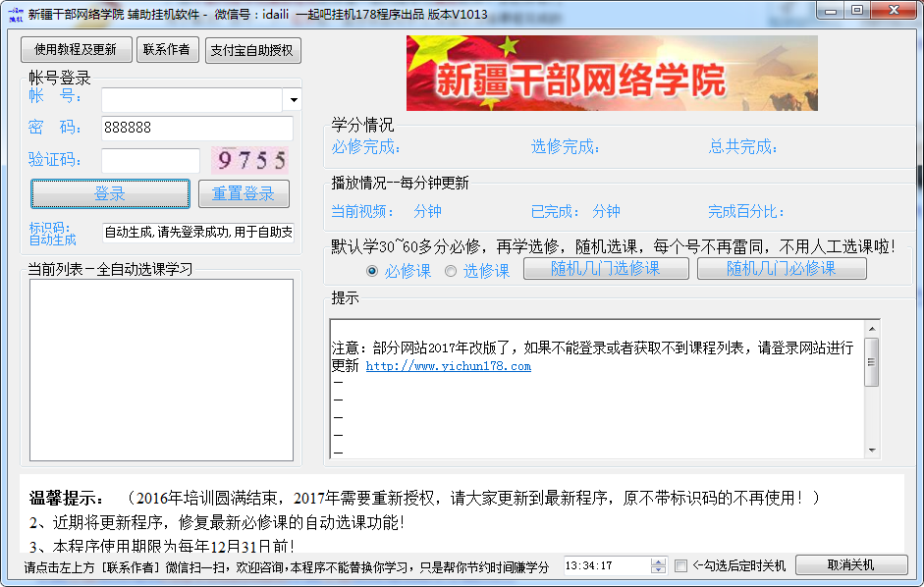Click the 选修完成 label
Viewport: 924px width, 587px height.
coord(566,147)
